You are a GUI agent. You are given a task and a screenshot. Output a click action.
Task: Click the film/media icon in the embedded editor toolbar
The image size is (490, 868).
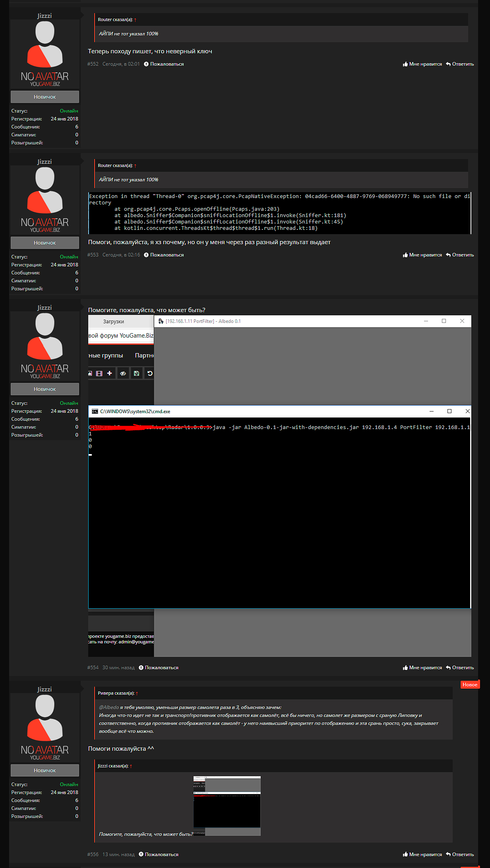[99, 373]
